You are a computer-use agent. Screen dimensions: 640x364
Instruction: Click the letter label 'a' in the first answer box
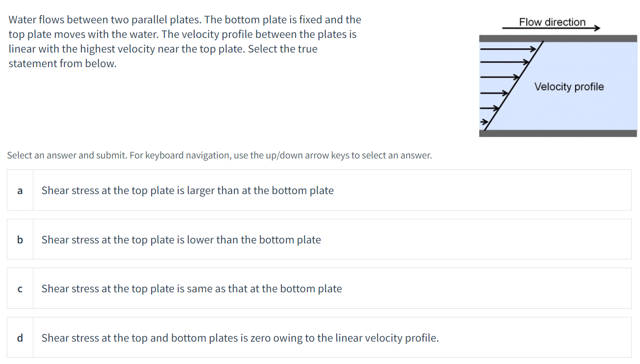pos(20,190)
